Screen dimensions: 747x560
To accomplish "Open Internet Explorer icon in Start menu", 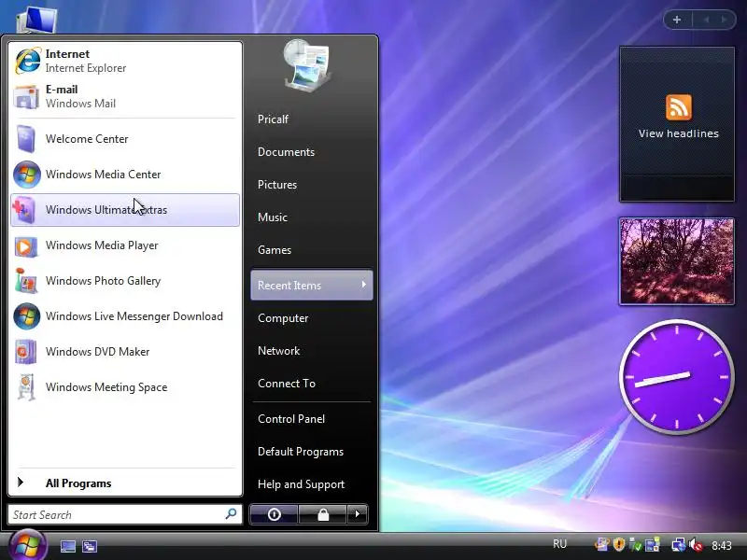I will pos(28,61).
